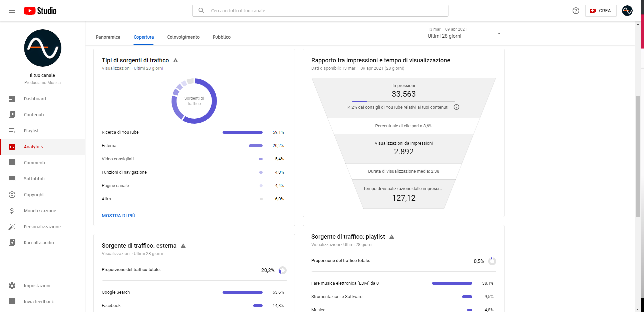Click the 0,5% proportion pie indicator
The image size is (644, 312).
[492, 261]
